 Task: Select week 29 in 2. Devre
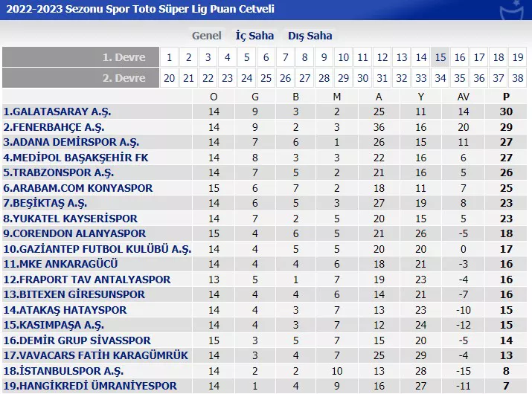point(343,78)
